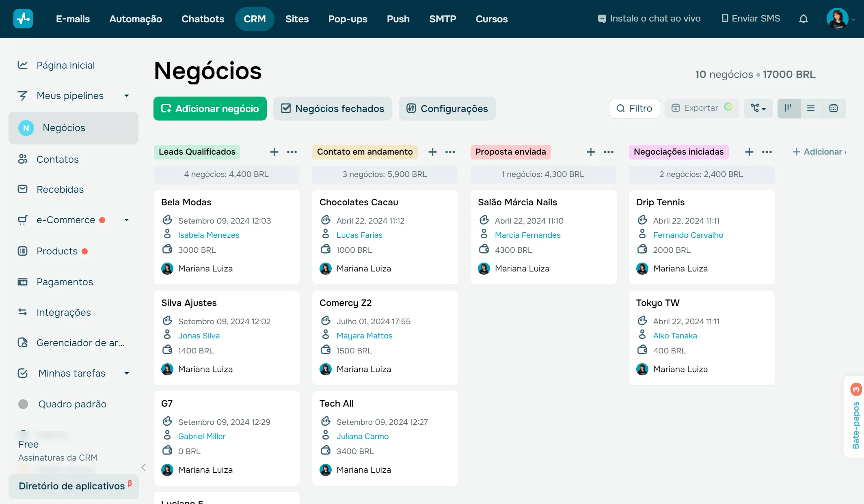Switch to the calendar view
Image resolution: width=864 pixels, height=504 pixels.
[x=834, y=108]
